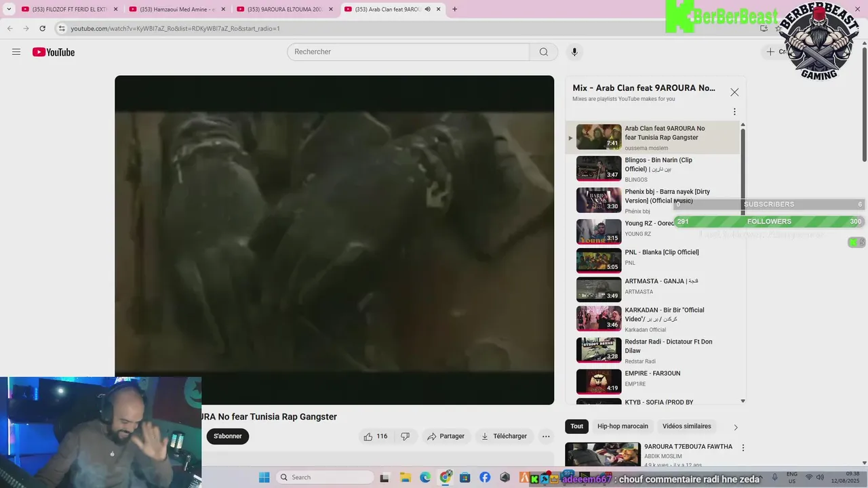Image resolution: width=868 pixels, height=488 pixels.
Task: Focus the Rechercher search field
Action: [x=408, y=52]
